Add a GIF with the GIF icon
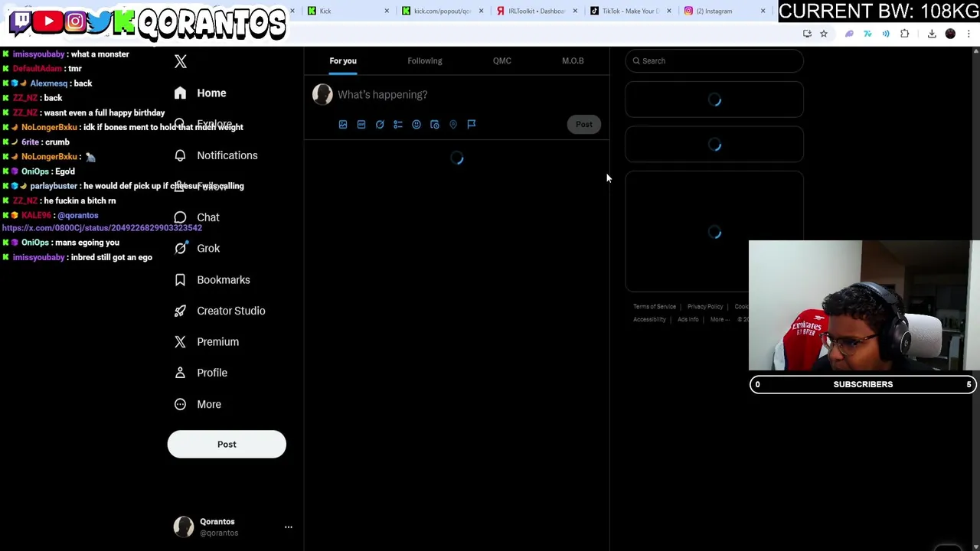The width and height of the screenshot is (980, 551). point(361,125)
